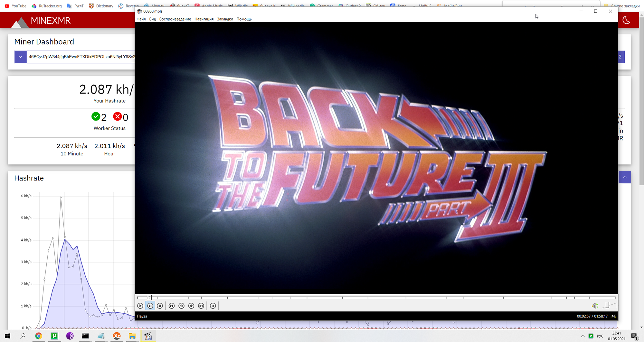The width and height of the screenshot is (644, 342).
Task: Click the MINEXMR logo in browser
Action: 41,21
